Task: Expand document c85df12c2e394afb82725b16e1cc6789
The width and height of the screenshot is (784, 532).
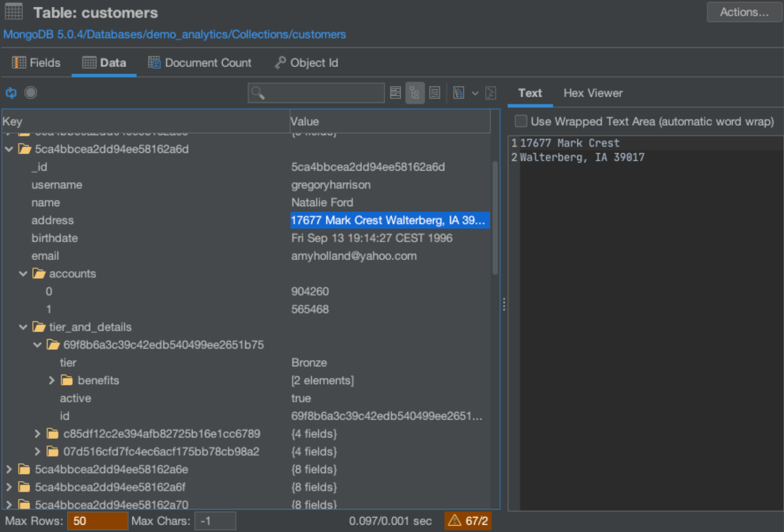Action: pos(36,433)
